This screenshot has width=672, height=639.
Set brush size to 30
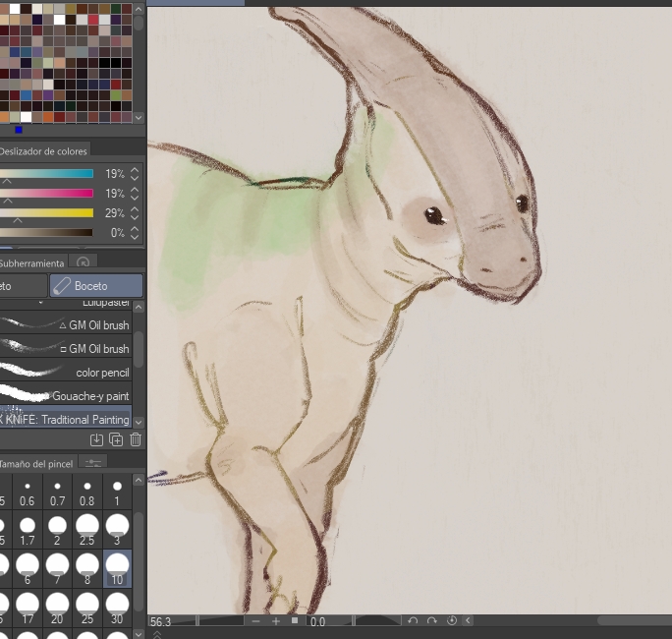[x=117, y=608]
